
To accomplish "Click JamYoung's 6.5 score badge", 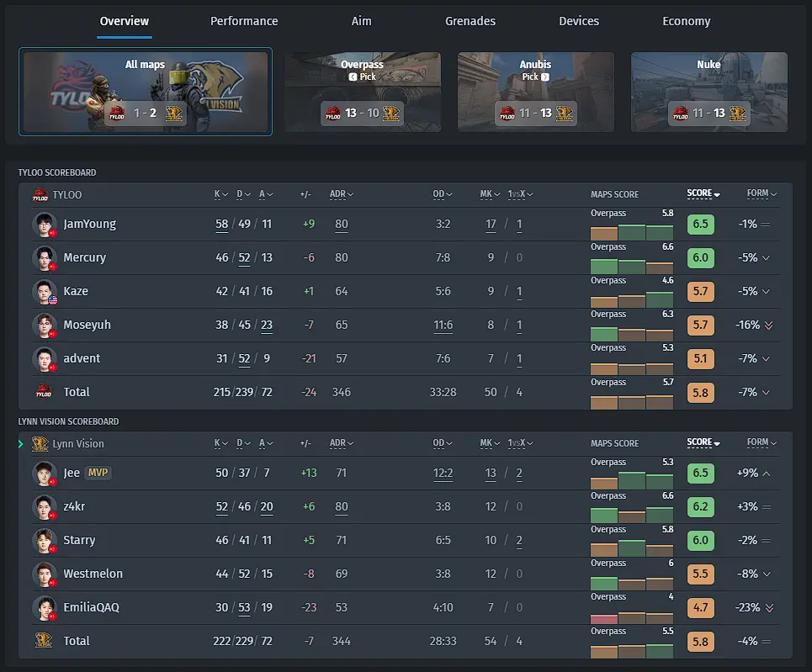I will (701, 225).
